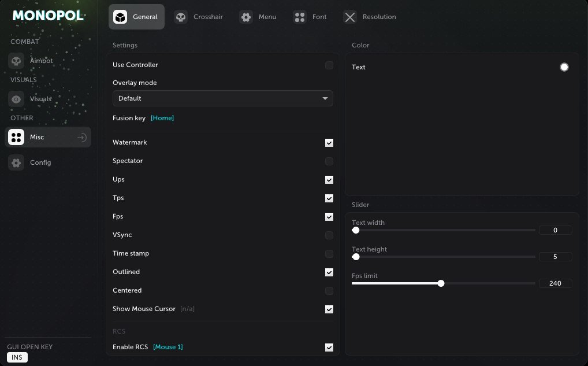
Task: Enable the VSync checkbox
Action: (329, 235)
